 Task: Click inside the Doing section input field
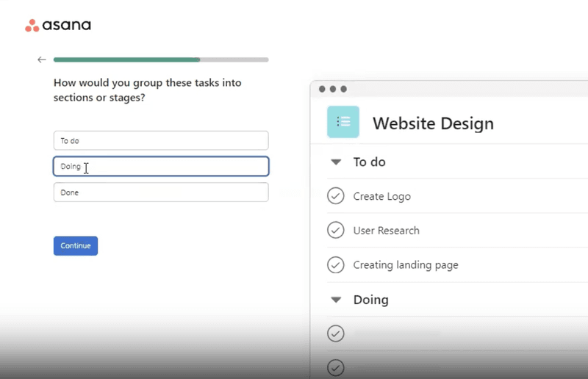161,167
